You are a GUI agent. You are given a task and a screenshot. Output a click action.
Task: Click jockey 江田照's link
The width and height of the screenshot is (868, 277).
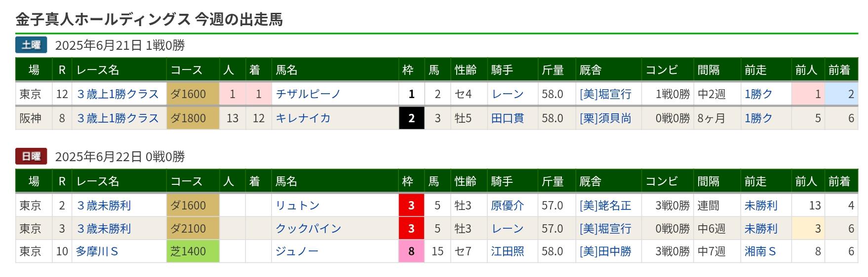(x=507, y=251)
